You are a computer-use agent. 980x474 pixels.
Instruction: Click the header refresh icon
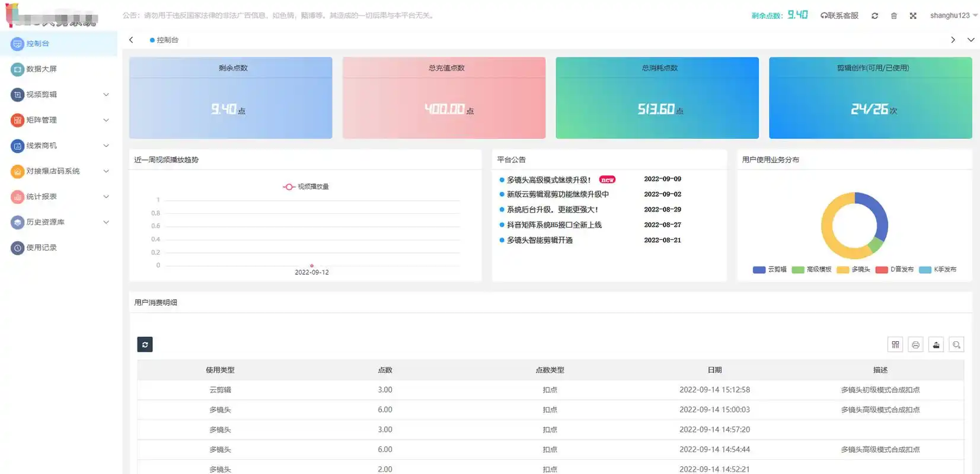(874, 16)
